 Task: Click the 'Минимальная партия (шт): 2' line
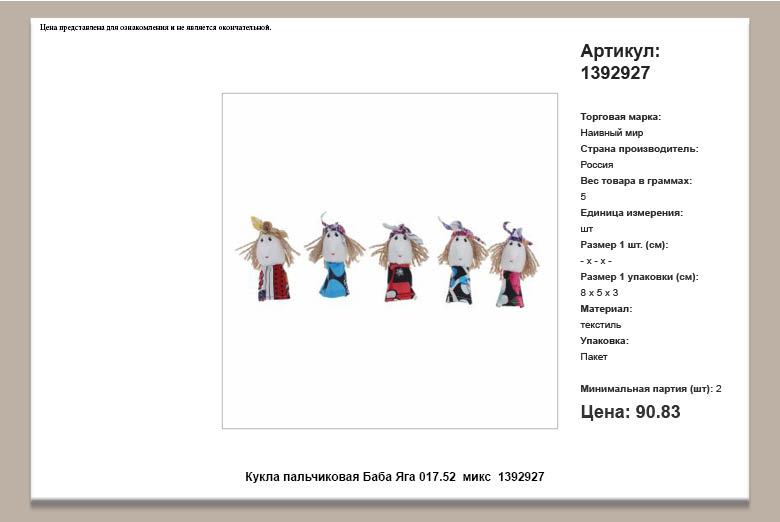[x=651, y=389]
